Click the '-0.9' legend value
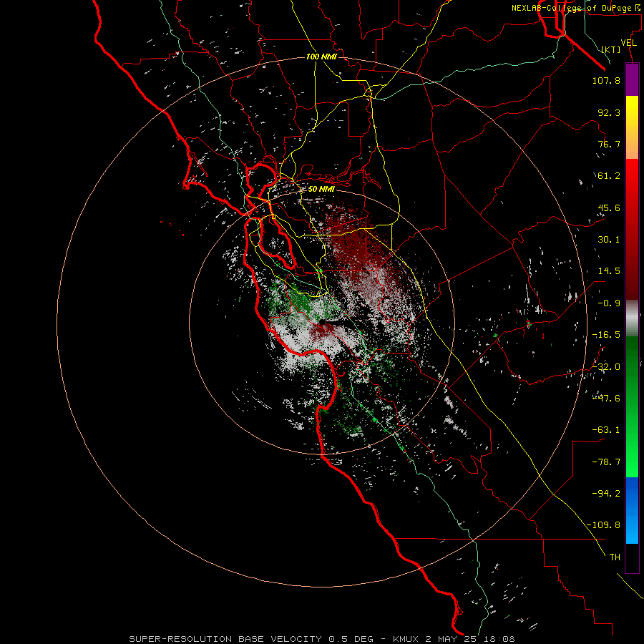This screenshot has height=644, width=644. tap(609, 303)
